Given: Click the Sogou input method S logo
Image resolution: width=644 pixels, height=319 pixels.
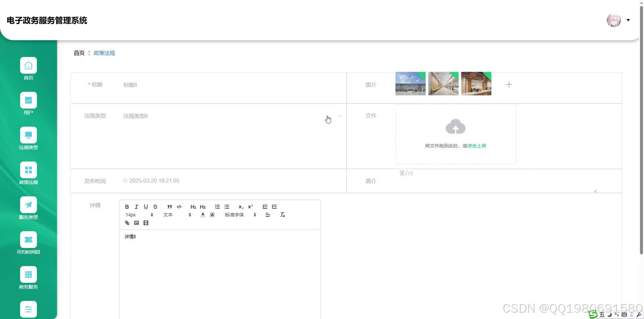Looking at the screenshot, I should point(593,314).
